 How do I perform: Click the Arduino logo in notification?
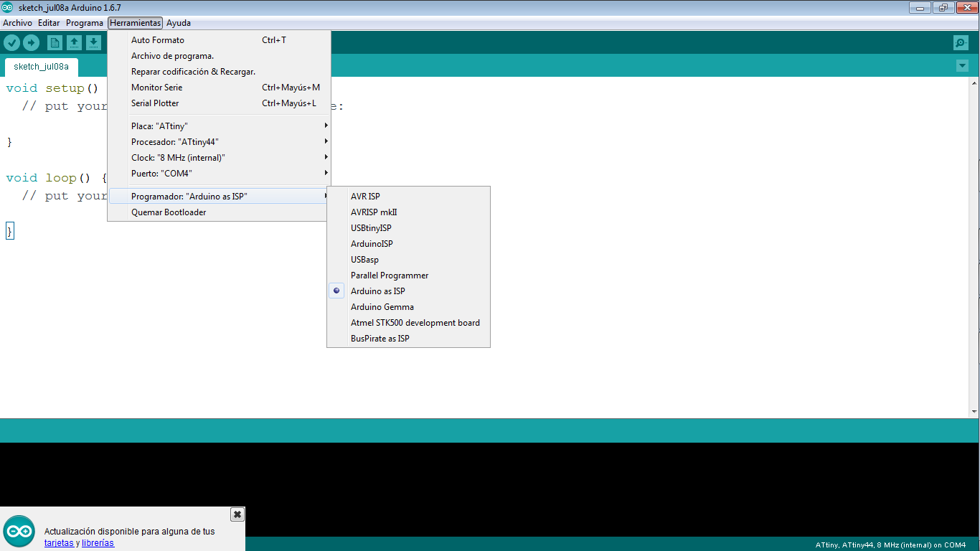click(x=19, y=532)
